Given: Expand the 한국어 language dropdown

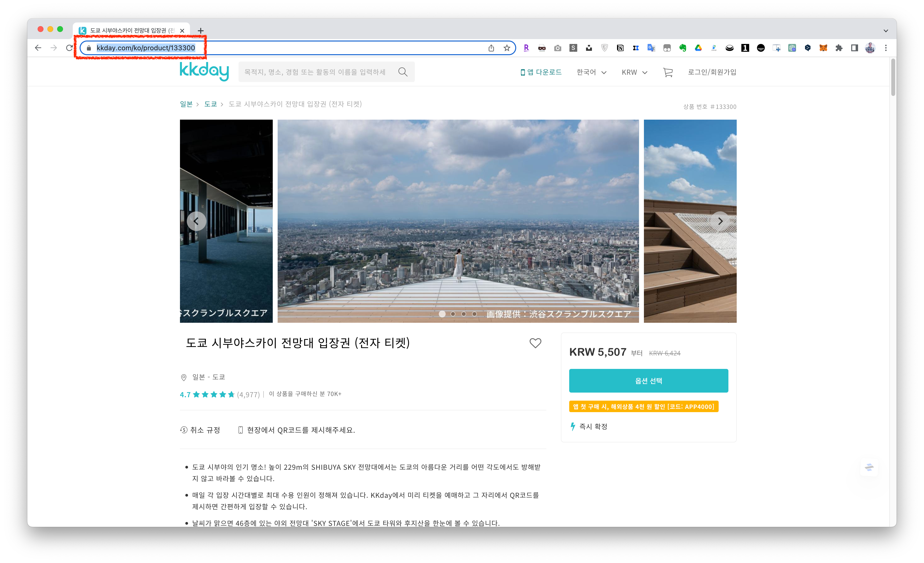Looking at the screenshot, I should (591, 72).
